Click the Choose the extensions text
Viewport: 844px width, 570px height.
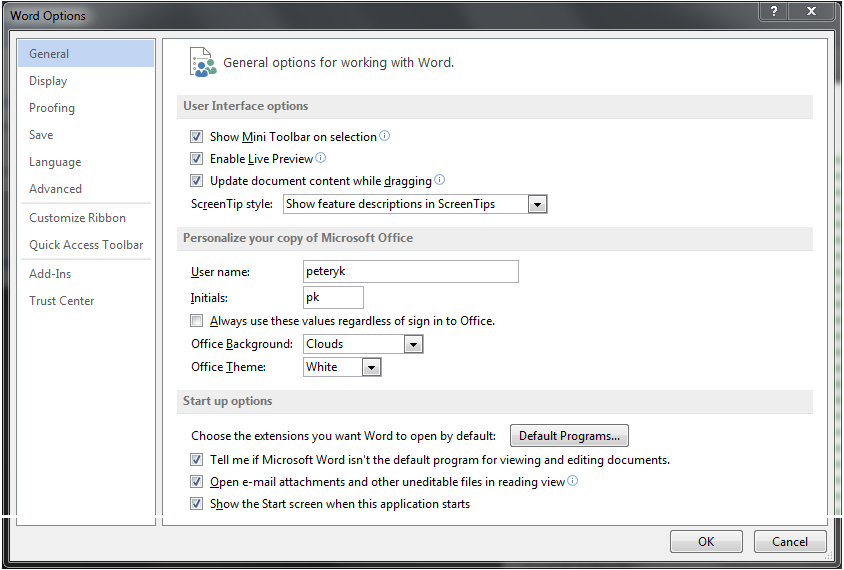(x=343, y=436)
